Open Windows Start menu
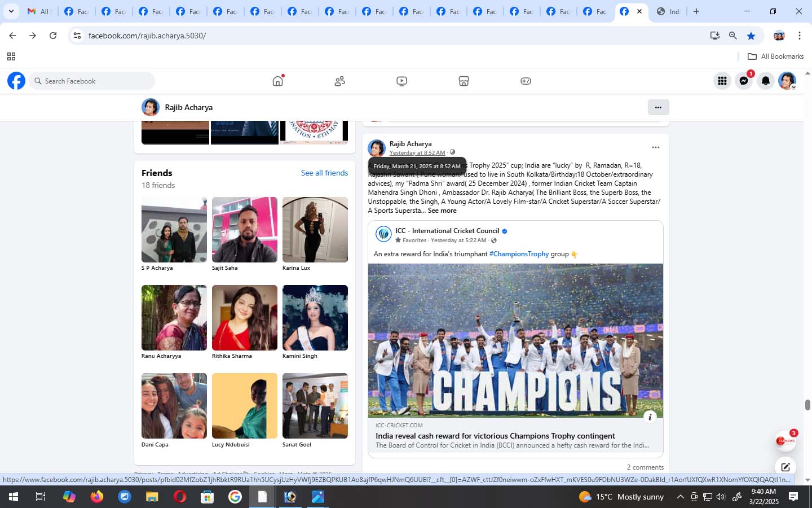This screenshot has height=508, width=812. [x=13, y=497]
